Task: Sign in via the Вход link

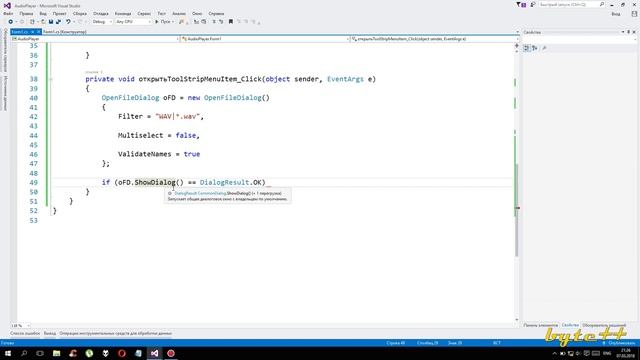Action: click(616, 14)
